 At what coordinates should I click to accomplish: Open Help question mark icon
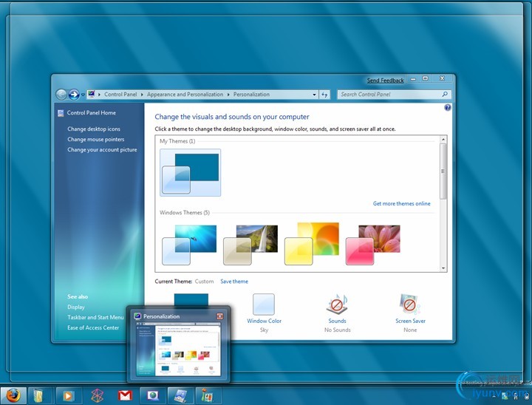click(x=448, y=108)
